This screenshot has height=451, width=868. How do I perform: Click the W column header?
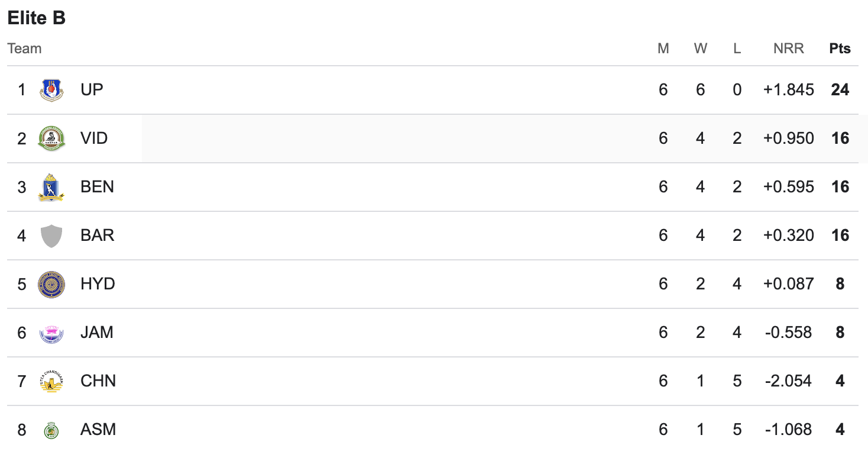point(701,49)
